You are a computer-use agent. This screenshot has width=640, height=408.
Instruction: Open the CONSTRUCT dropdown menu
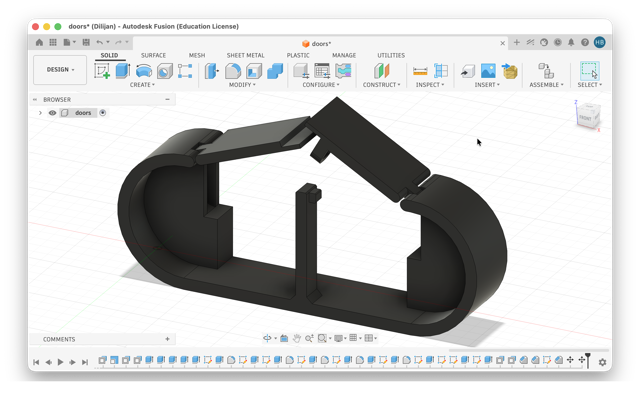tap(382, 85)
